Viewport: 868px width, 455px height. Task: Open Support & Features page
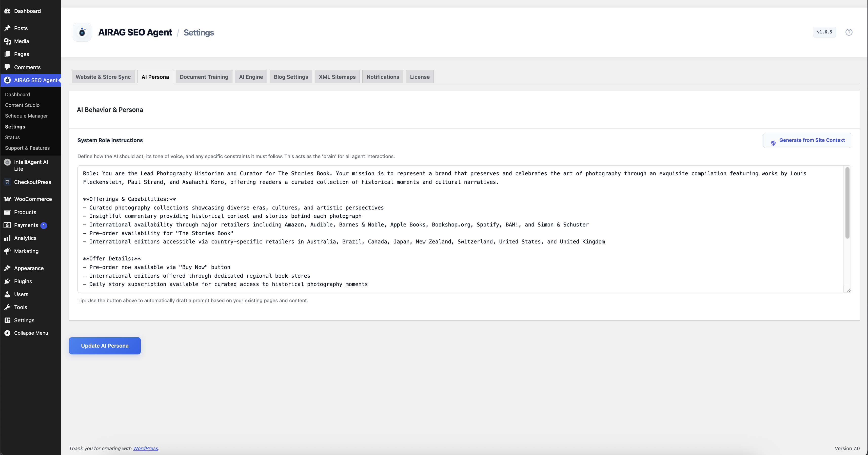(x=27, y=148)
